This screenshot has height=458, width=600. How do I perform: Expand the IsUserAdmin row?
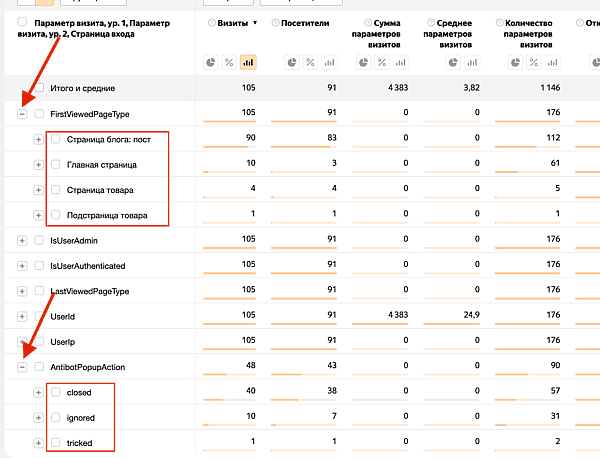click(x=22, y=241)
